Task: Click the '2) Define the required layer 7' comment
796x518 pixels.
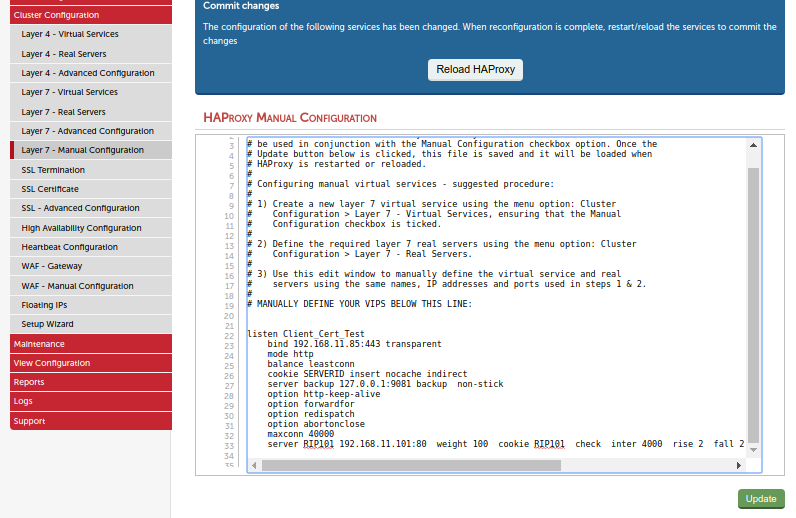Action: coord(442,244)
